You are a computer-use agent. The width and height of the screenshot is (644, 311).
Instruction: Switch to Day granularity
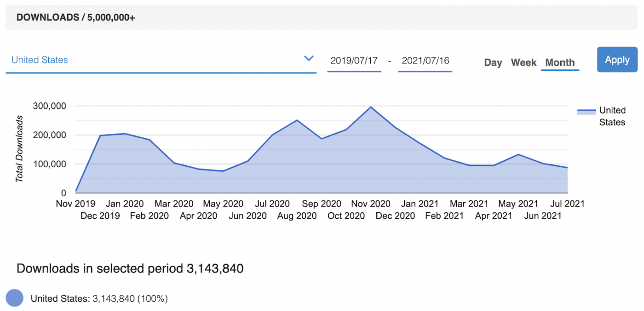coord(493,62)
